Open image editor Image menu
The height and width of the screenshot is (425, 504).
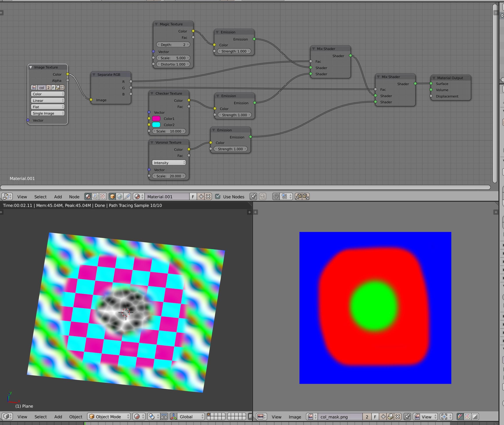tap(295, 417)
